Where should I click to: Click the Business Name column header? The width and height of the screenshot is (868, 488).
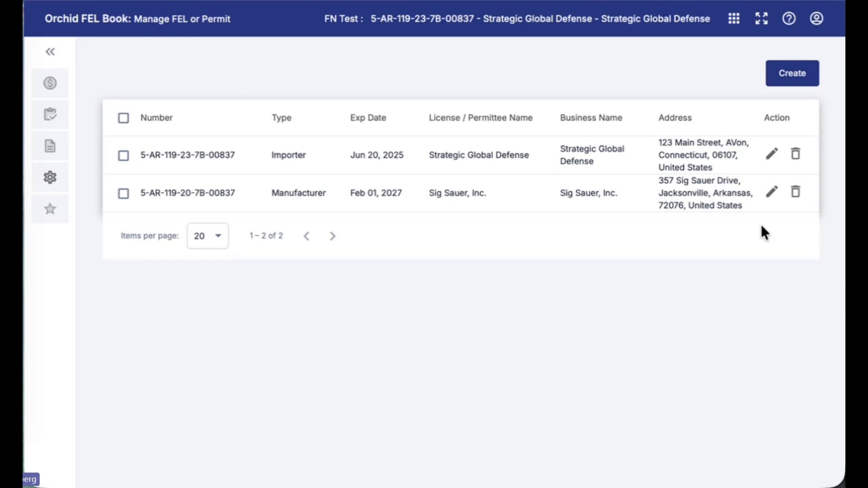click(x=591, y=118)
